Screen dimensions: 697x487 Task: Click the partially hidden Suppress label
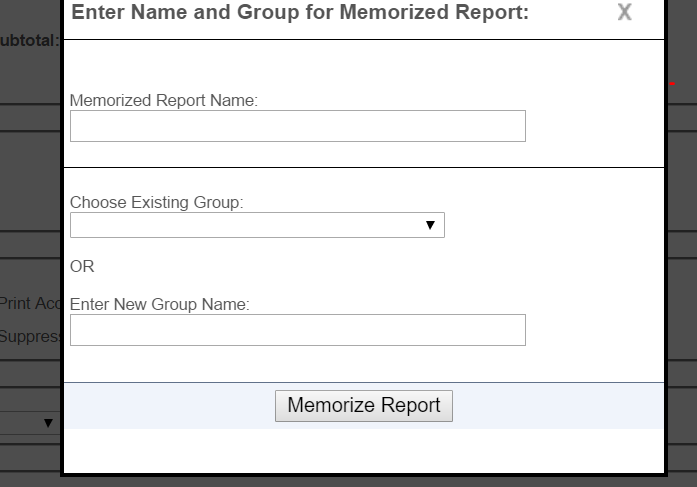[x=30, y=336]
